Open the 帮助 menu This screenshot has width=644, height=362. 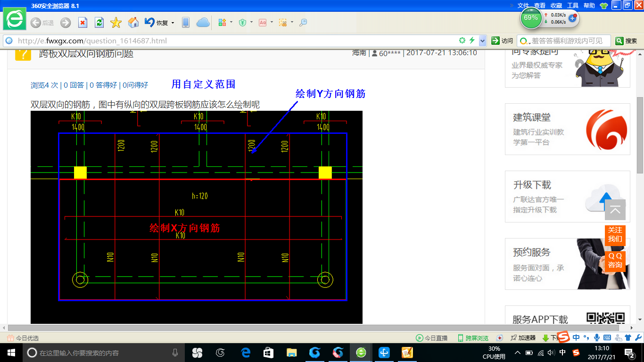[x=589, y=6]
